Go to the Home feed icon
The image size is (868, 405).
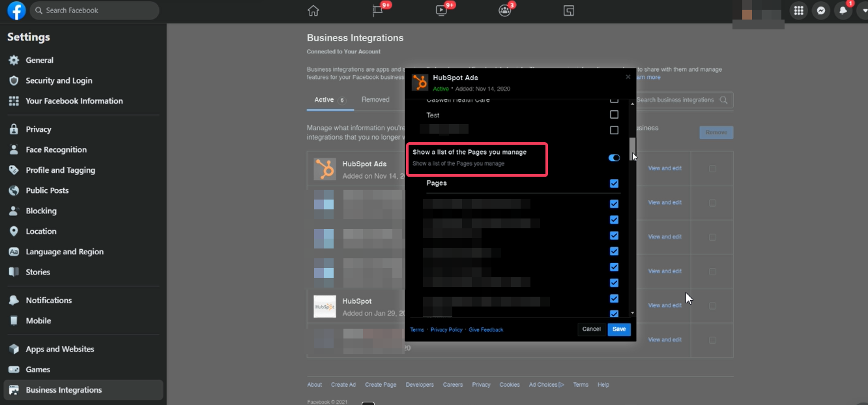click(x=313, y=10)
